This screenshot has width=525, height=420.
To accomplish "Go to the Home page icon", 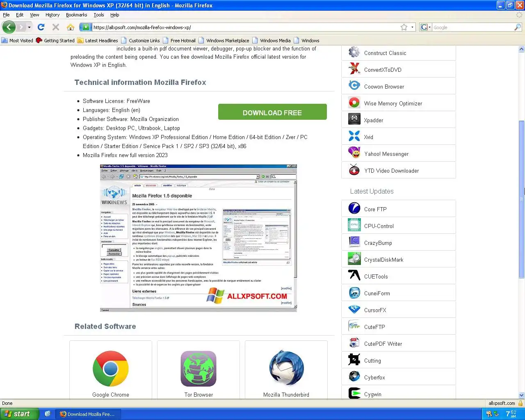I will 71,27.
